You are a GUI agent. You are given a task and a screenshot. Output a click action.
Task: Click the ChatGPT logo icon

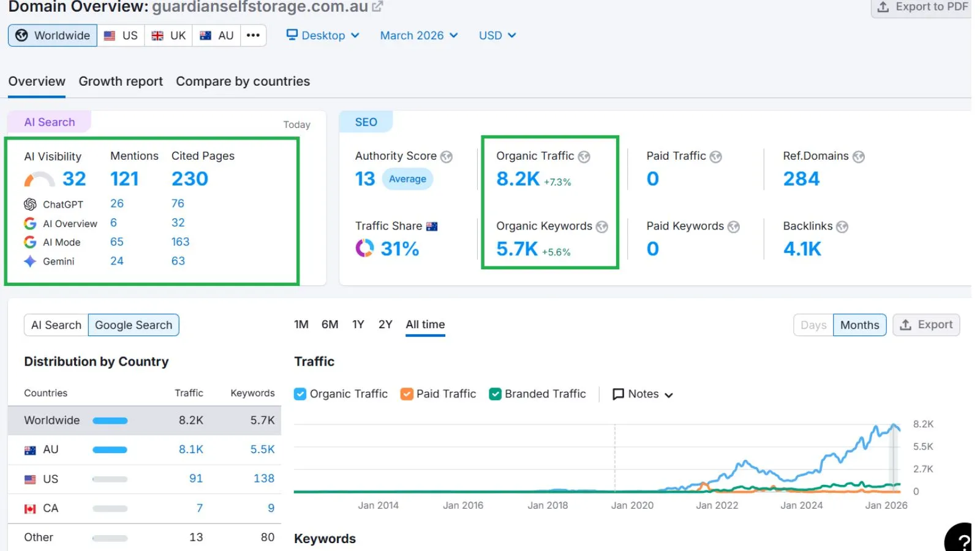(x=30, y=204)
